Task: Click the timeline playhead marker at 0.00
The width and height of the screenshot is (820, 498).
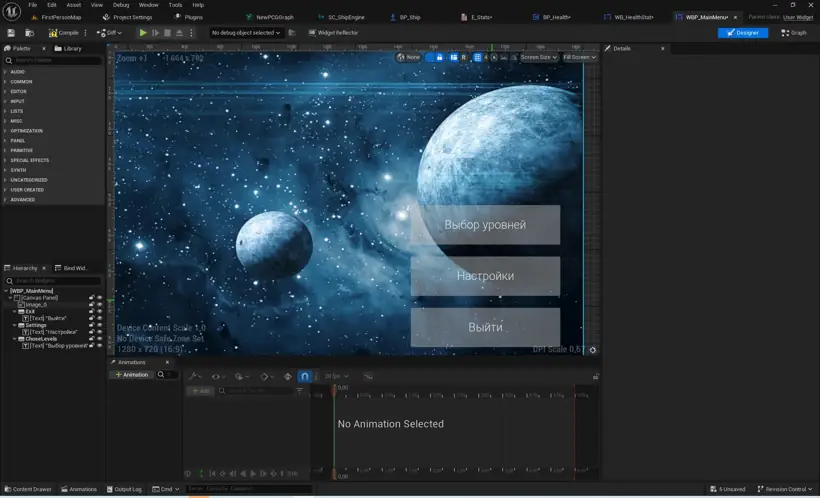Action: pyautogui.click(x=334, y=390)
